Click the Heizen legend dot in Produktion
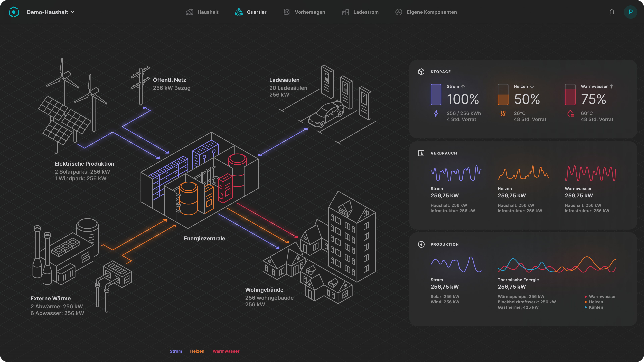The height and width of the screenshot is (362, 644). pyautogui.click(x=585, y=302)
